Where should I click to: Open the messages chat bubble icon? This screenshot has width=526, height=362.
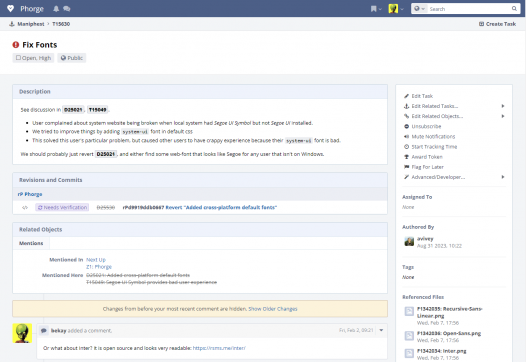[x=67, y=9]
